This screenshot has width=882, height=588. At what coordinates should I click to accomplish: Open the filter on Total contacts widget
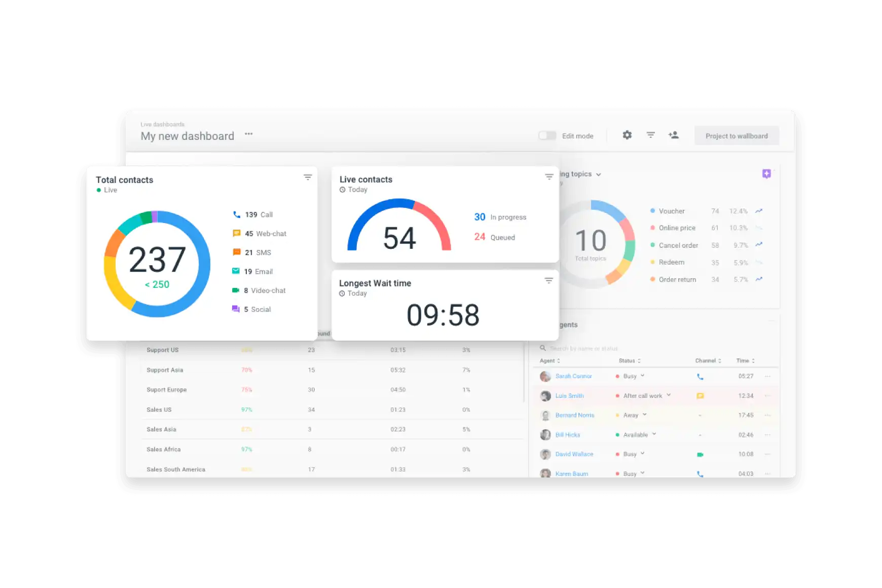click(x=308, y=177)
